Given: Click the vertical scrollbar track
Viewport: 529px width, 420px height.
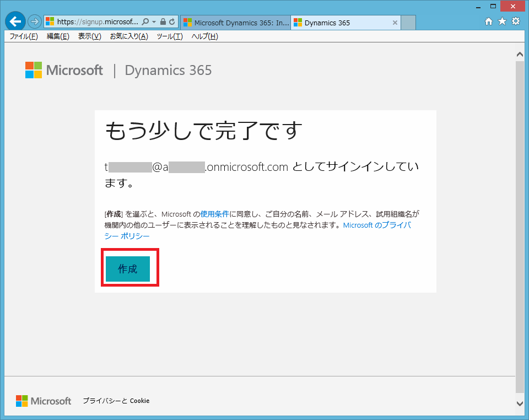Looking at the screenshot, I should pyautogui.click(x=520, y=227).
